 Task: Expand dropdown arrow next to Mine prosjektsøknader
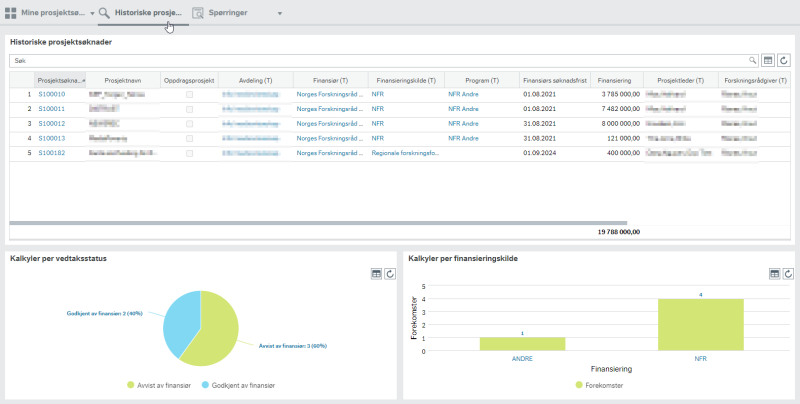tap(92, 14)
